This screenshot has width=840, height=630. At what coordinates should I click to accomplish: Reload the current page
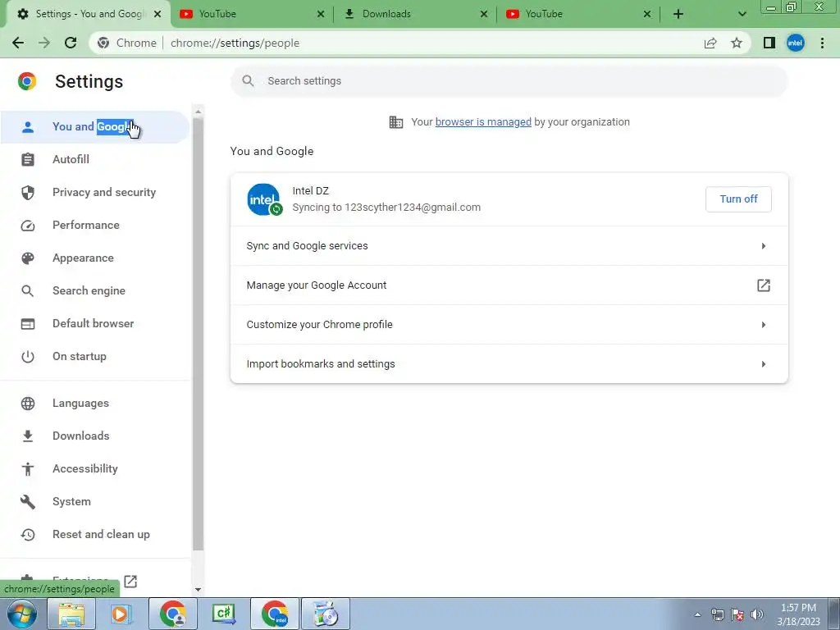(x=71, y=43)
